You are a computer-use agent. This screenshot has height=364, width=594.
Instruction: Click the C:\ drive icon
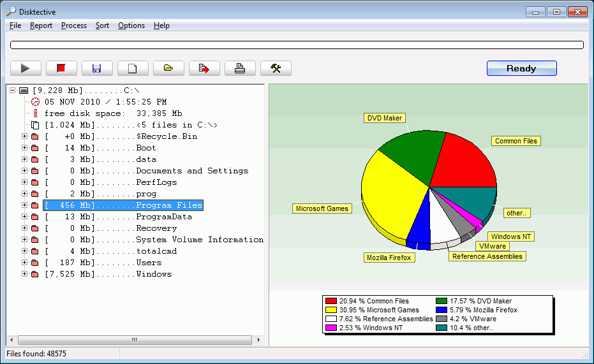click(x=24, y=91)
